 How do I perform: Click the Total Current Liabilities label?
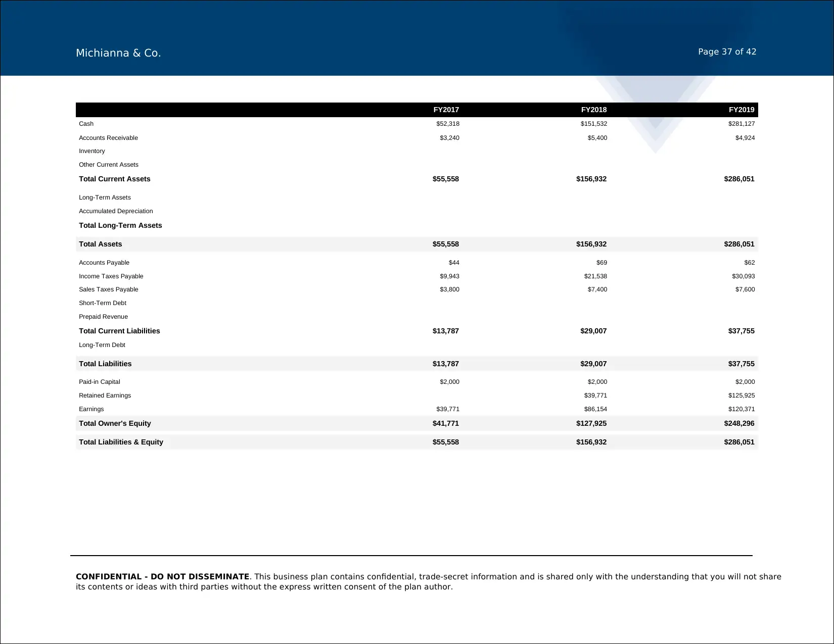coord(119,331)
